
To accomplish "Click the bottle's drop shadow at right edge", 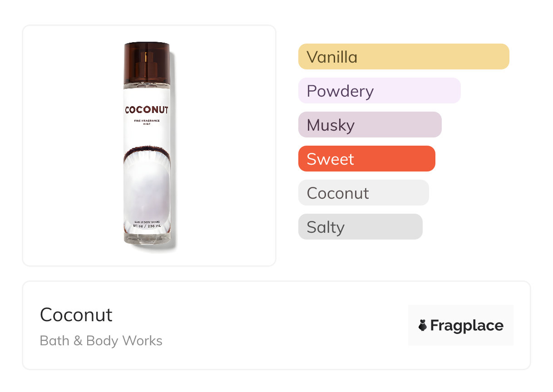I will tap(173, 150).
